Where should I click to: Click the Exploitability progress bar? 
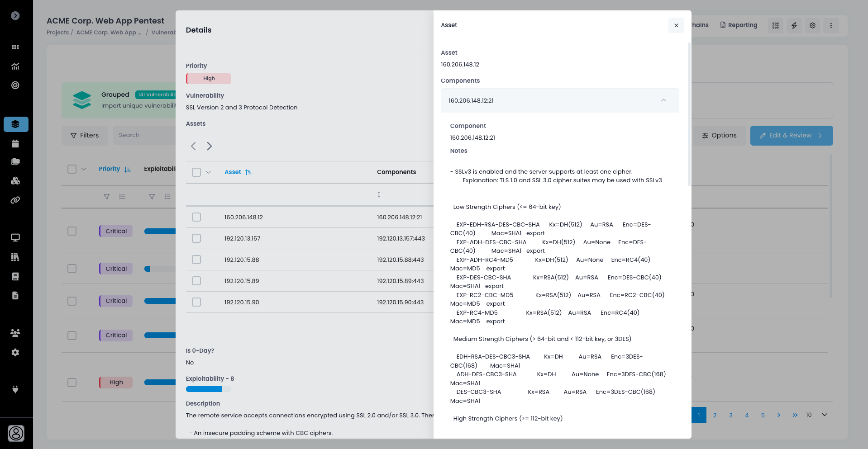[208, 389]
